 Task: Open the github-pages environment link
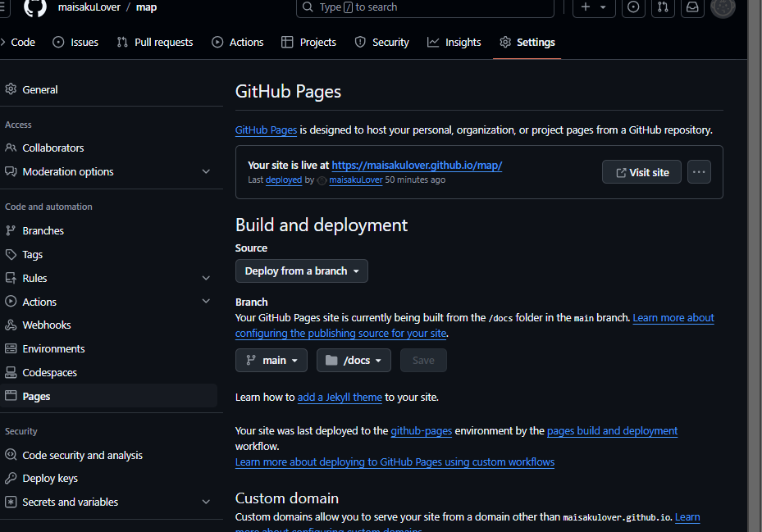tap(422, 431)
